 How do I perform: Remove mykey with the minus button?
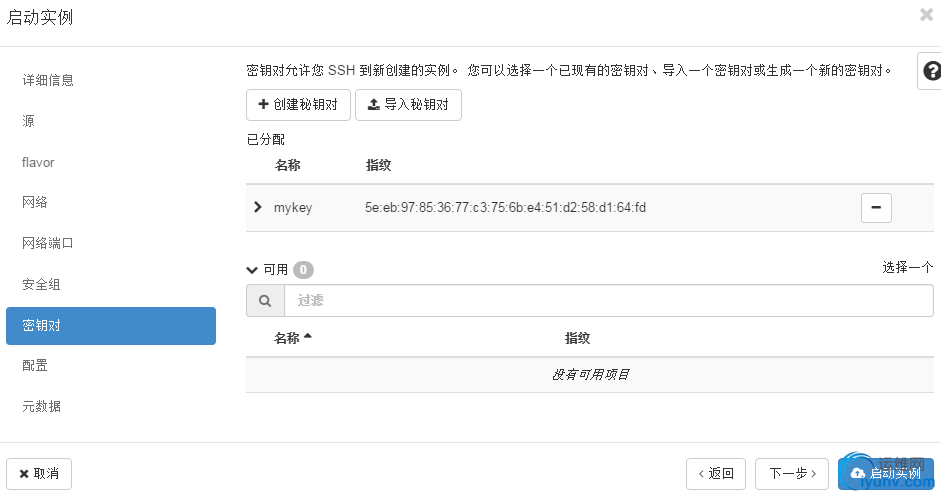(876, 207)
